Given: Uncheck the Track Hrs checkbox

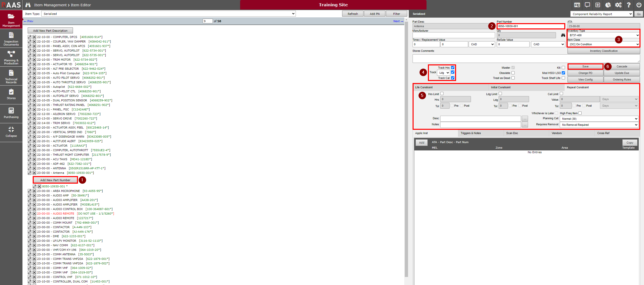Looking at the screenshot, I should click(x=453, y=67).
